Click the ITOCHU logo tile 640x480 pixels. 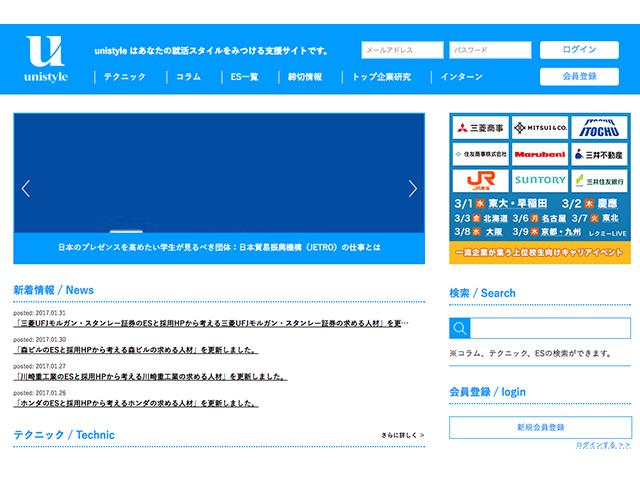tap(599, 128)
